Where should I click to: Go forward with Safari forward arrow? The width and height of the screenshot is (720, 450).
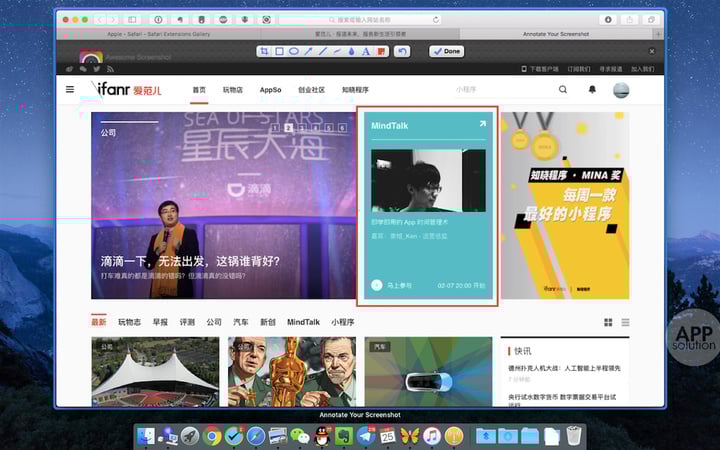pyautogui.click(x=112, y=20)
